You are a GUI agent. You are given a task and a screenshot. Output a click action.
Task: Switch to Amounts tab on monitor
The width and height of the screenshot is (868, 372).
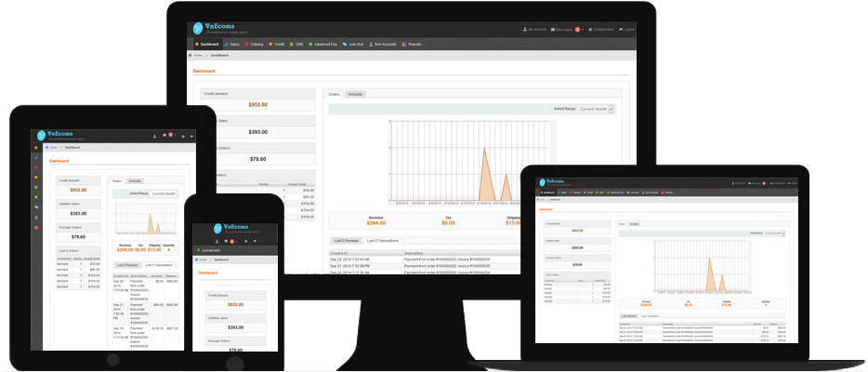[x=355, y=94]
